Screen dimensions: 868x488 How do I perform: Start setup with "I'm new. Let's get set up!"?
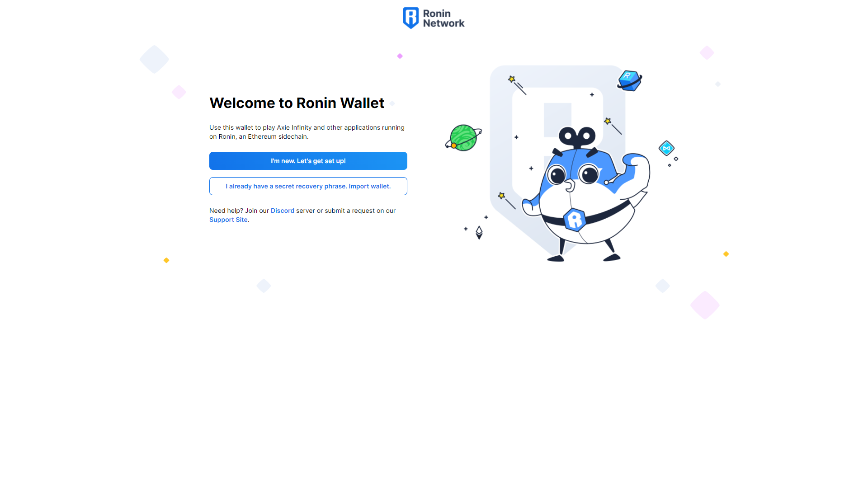click(x=308, y=161)
